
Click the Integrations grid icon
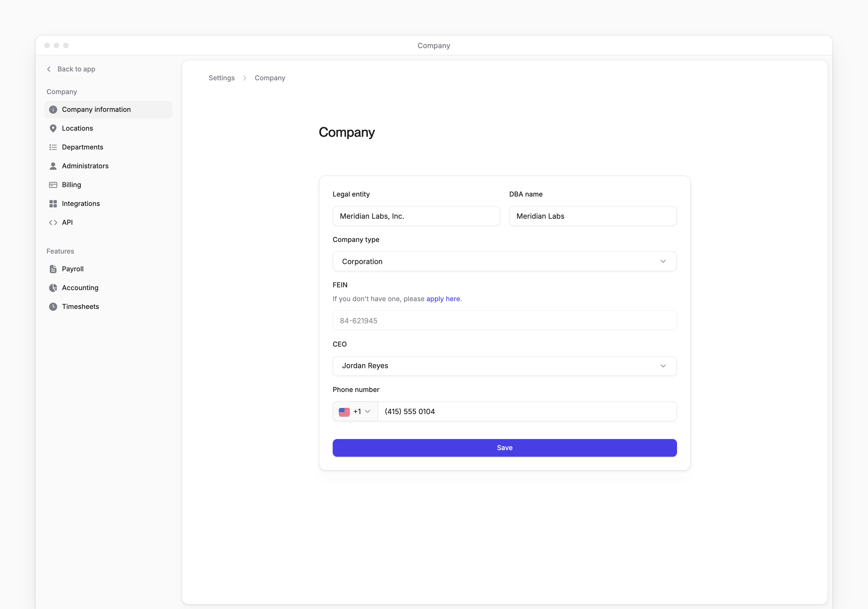[x=53, y=204]
